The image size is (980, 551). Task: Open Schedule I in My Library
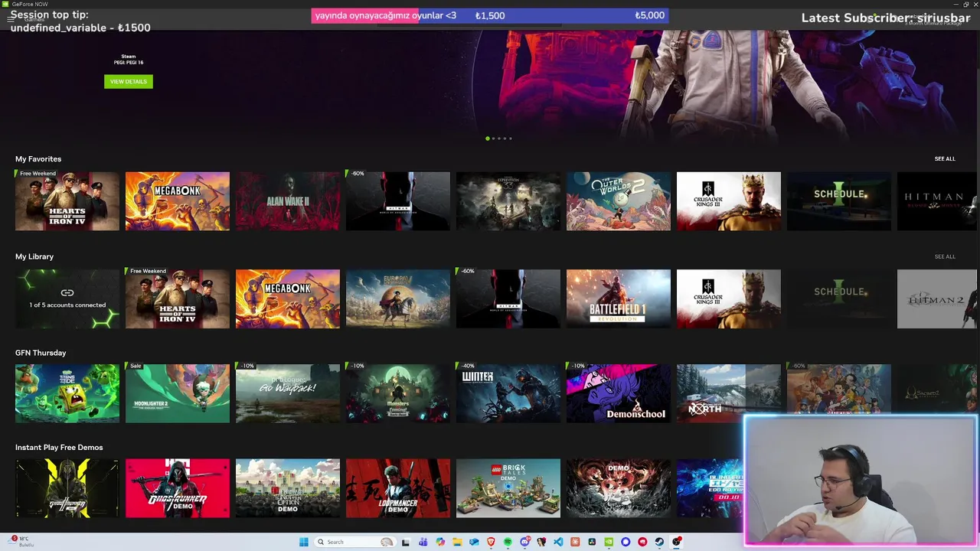(839, 298)
